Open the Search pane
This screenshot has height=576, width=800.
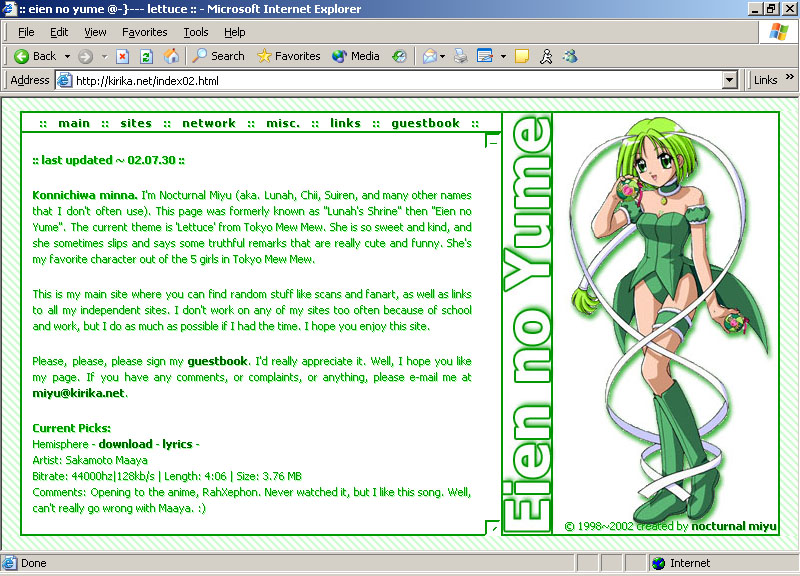[218, 56]
